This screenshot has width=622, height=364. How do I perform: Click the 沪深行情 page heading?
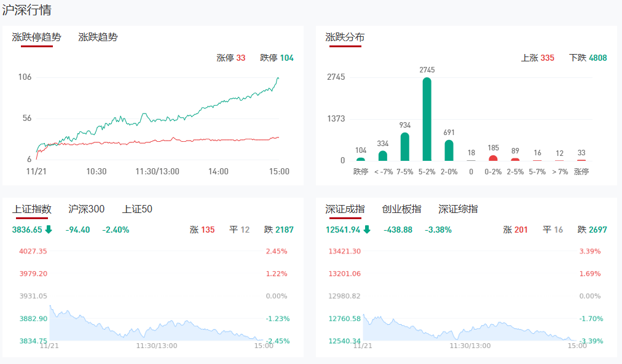click(27, 10)
